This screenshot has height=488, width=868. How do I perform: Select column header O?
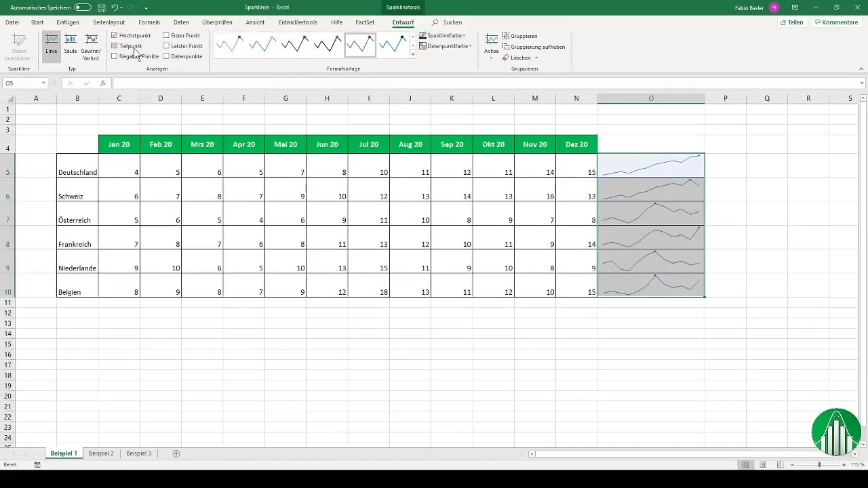pos(651,98)
